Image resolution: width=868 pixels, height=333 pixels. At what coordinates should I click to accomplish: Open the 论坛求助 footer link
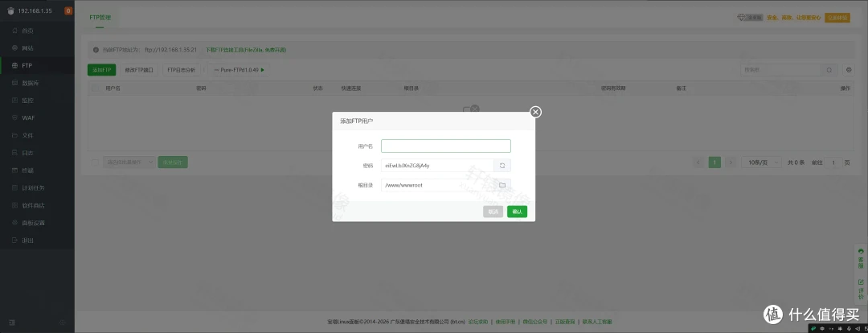click(478, 322)
